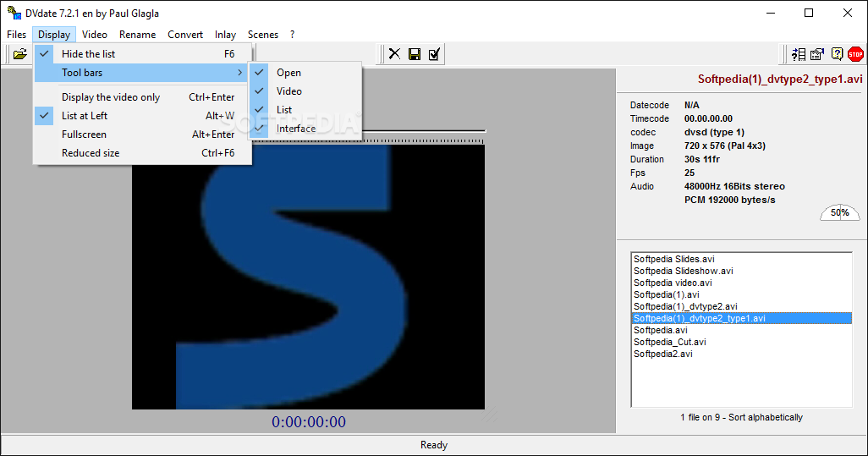The width and height of the screenshot is (868, 456).
Task: Click the red STOP icon
Action: [x=855, y=54]
